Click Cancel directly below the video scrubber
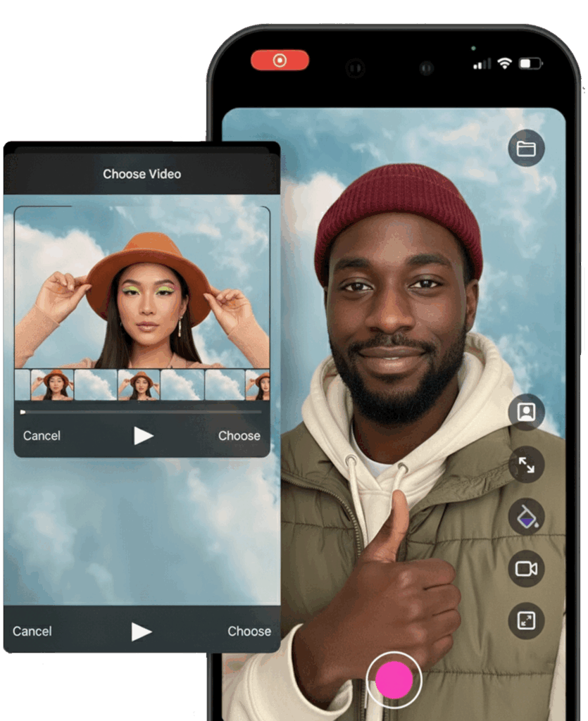 [x=42, y=436]
